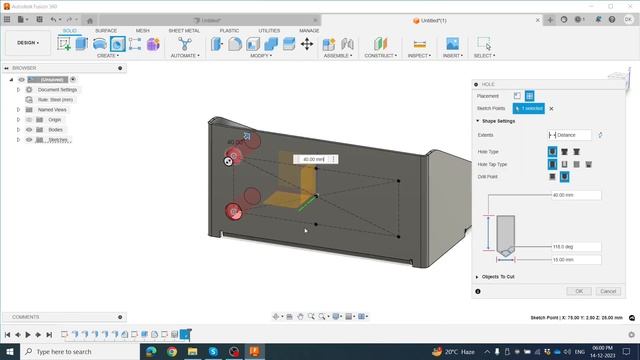Expand the Named Views tree node

(18, 109)
